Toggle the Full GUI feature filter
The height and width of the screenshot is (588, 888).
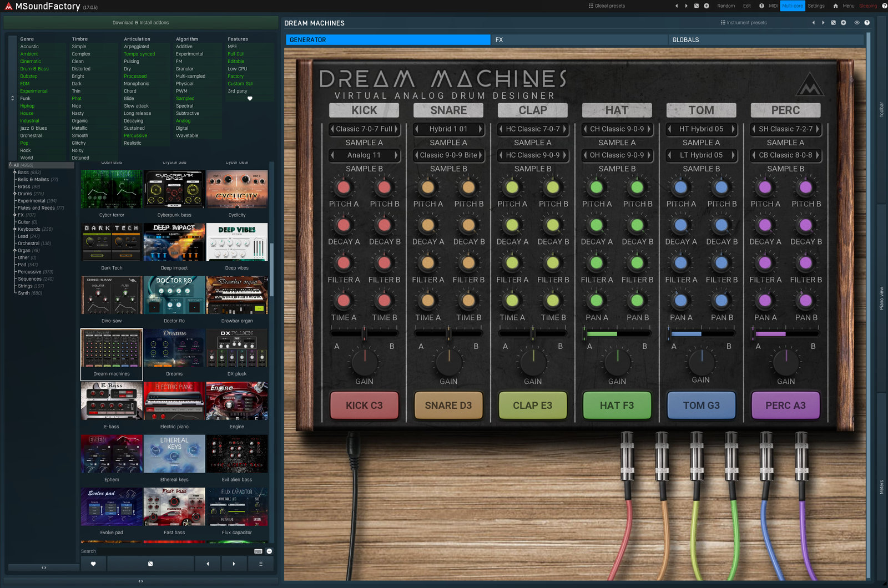[x=235, y=54]
